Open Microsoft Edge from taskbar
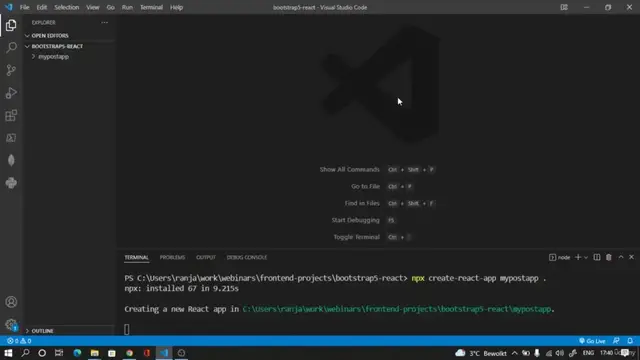The image size is (640, 360). (x=77, y=353)
